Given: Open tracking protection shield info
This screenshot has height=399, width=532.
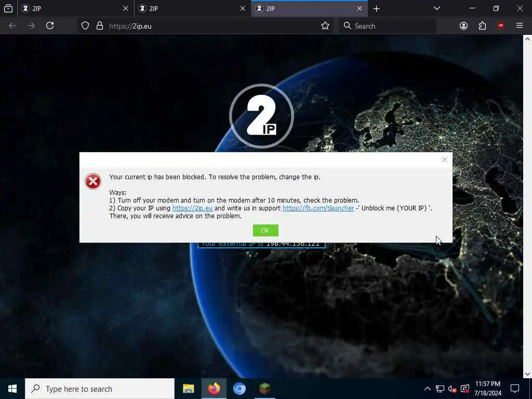Looking at the screenshot, I should (85, 26).
